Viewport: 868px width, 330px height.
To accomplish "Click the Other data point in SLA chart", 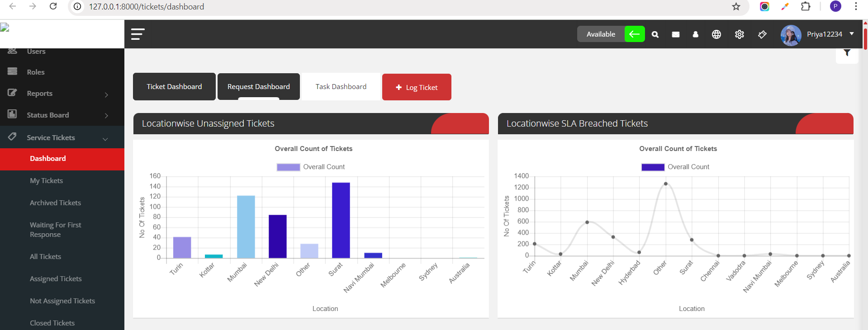I will coord(666,184).
